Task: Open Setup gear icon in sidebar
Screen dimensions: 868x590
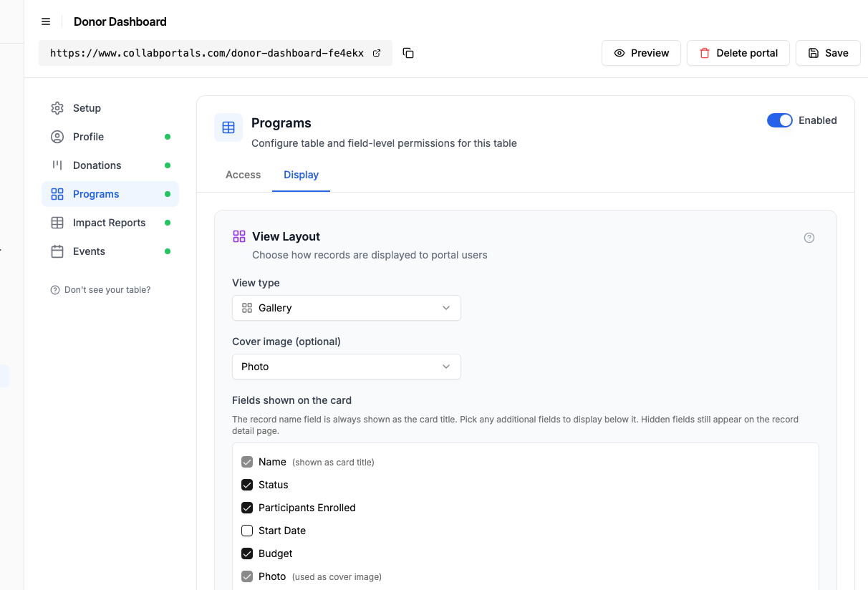Action: 57,108
